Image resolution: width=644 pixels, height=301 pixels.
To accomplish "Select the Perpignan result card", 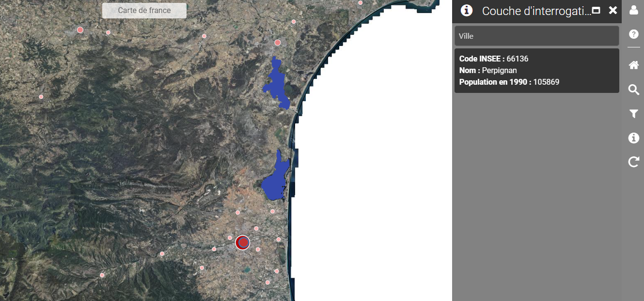I will [536, 70].
